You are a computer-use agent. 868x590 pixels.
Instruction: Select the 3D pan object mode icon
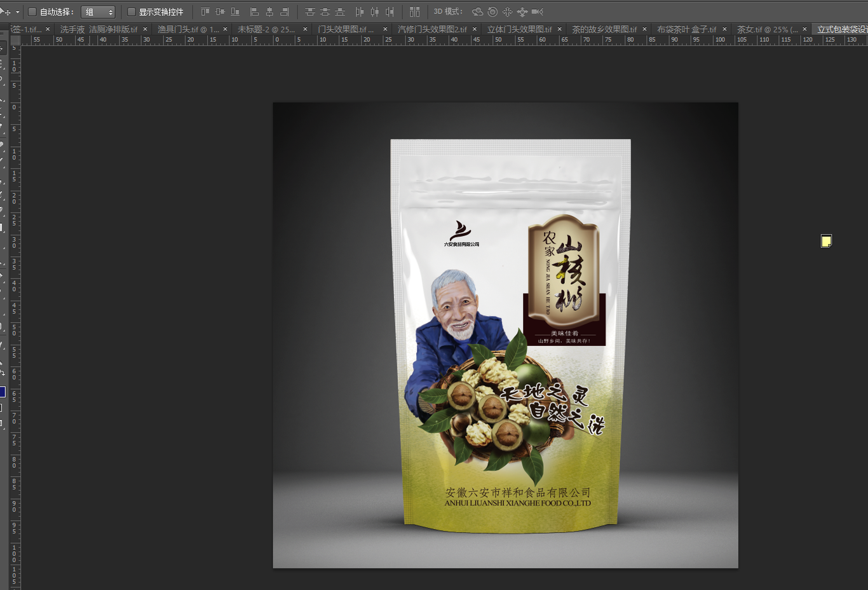pyautogui.click(x=507, y=11)
